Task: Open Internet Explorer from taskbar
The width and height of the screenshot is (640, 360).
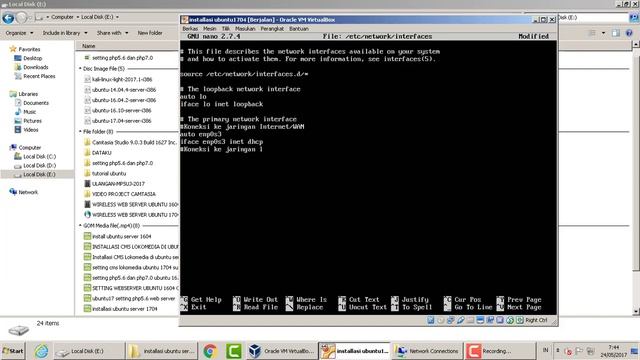Action: point(41,351)
